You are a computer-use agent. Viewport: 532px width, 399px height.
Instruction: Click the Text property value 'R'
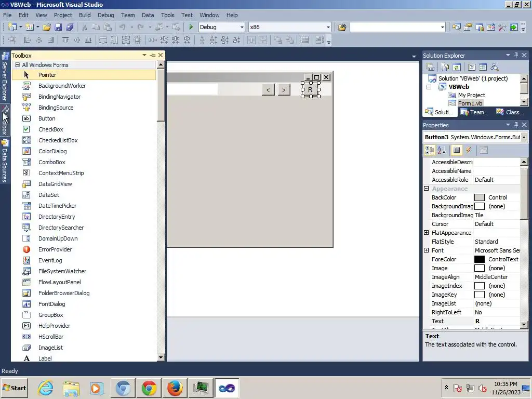[x=496, y=321]
